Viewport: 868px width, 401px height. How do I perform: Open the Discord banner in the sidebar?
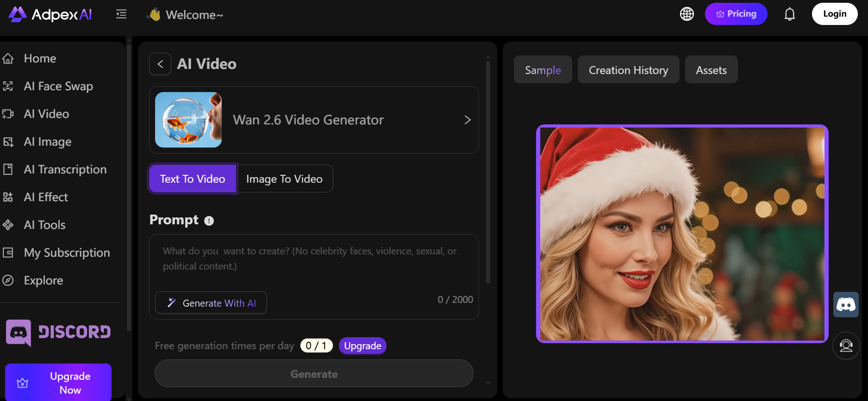click(x=58, y=333)
